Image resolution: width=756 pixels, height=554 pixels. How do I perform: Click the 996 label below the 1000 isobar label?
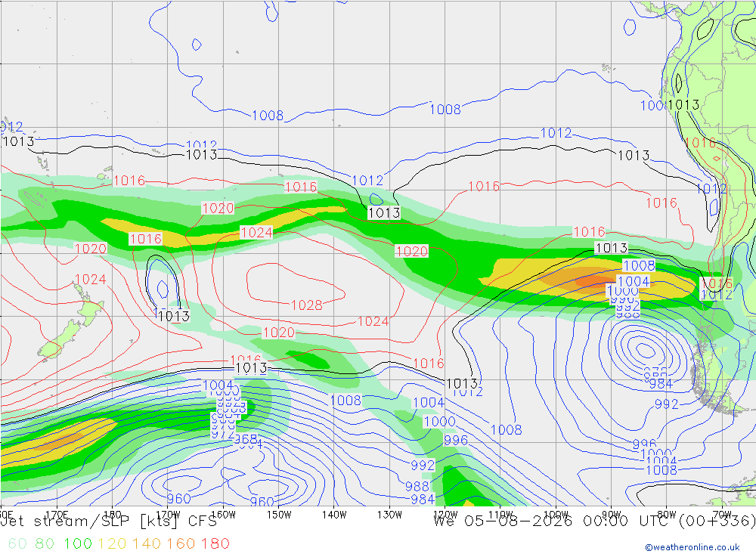pyautogui.click(x=456, y=440)
